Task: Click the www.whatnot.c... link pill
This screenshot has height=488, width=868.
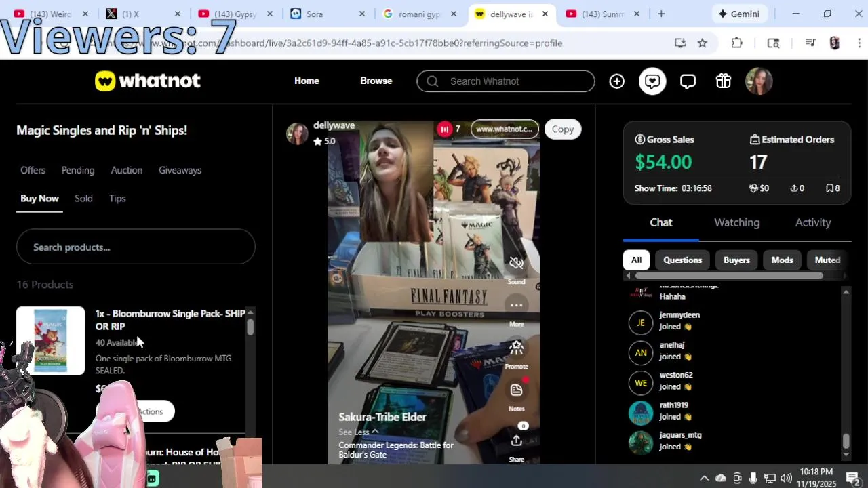Action: click(x=505, y=129)
